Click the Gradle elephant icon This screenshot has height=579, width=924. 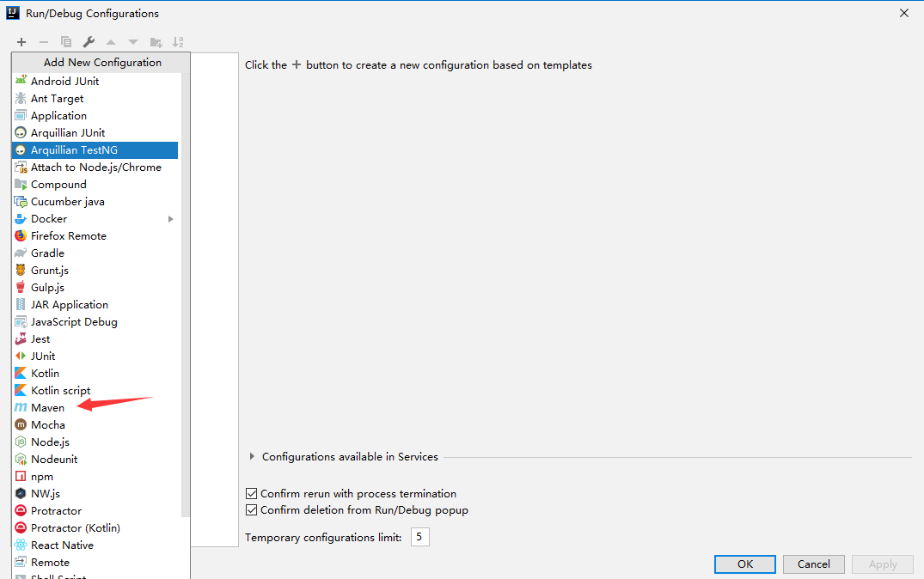(x=21, y=253)
